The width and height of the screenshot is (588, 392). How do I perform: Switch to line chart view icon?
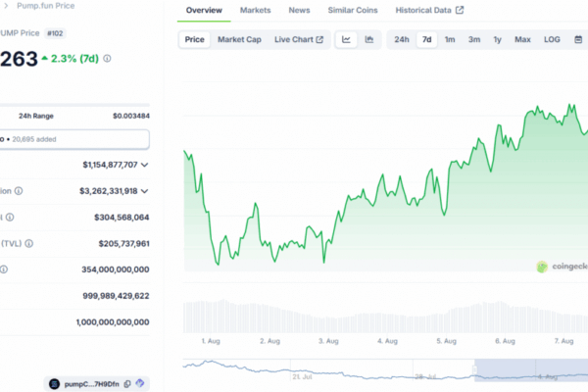(346, 39)
